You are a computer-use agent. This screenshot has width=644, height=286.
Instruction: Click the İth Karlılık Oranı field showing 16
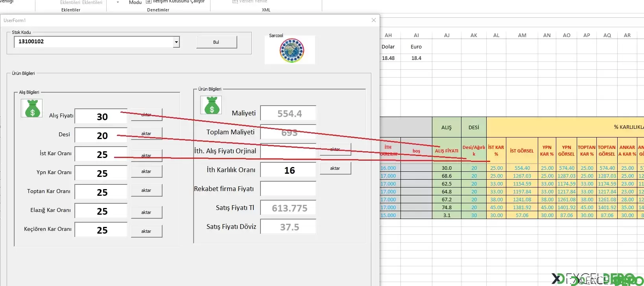288,170
